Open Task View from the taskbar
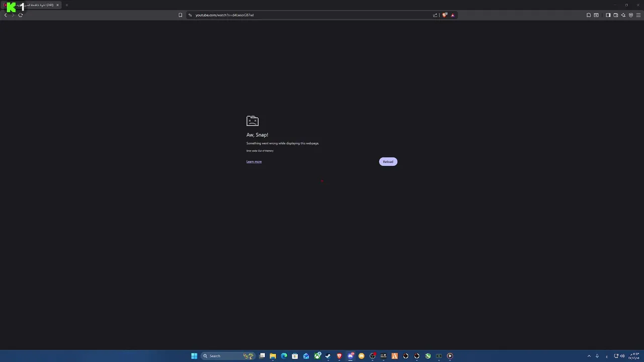This screenshot has width=644, height=362. click(262, 356)
